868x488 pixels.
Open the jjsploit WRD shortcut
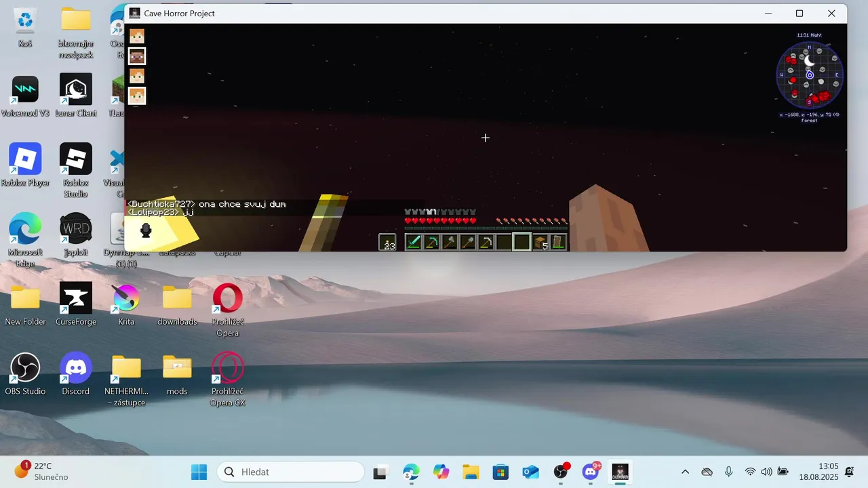[x=76, y=235]
